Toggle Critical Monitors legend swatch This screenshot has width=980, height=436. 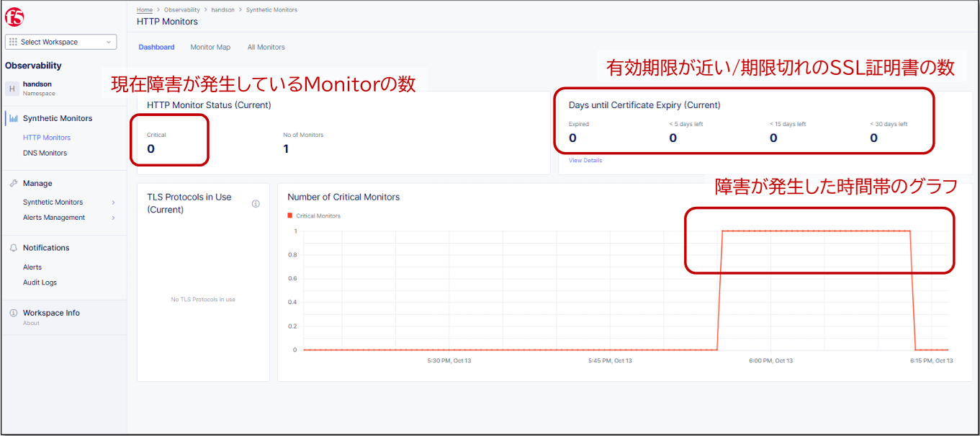coord(290,215)
